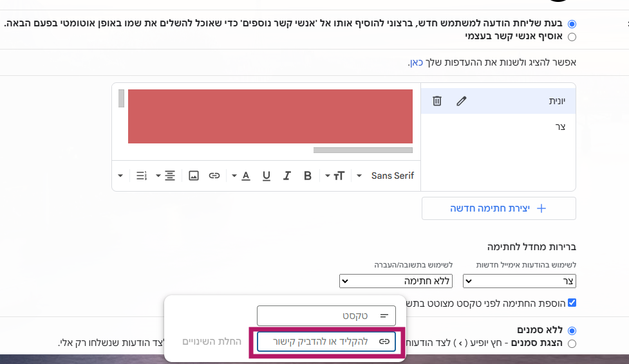Insert link using the signature toolbar link icon
This screenshot has height=364, width=629.
[214, 176]
